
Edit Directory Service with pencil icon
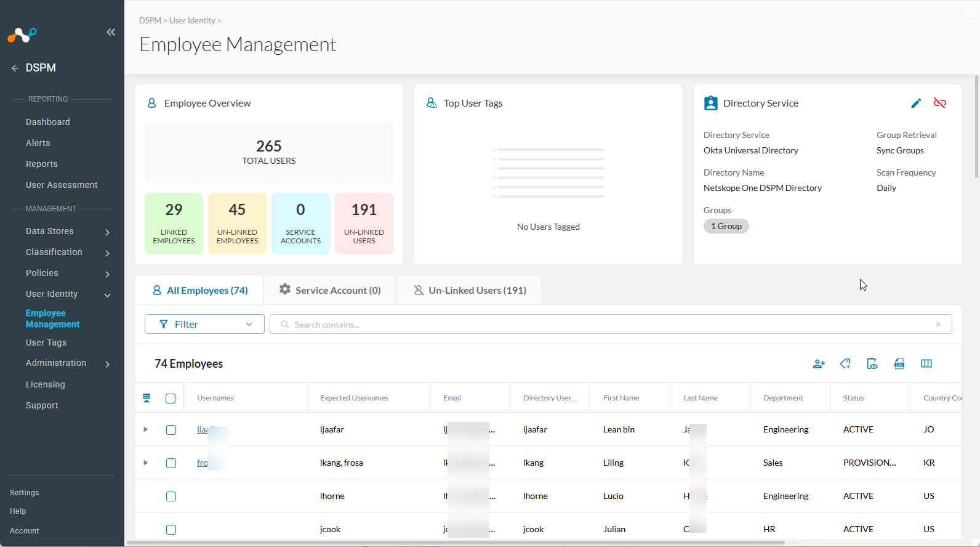pyautogui.click(x=916, y=103)
